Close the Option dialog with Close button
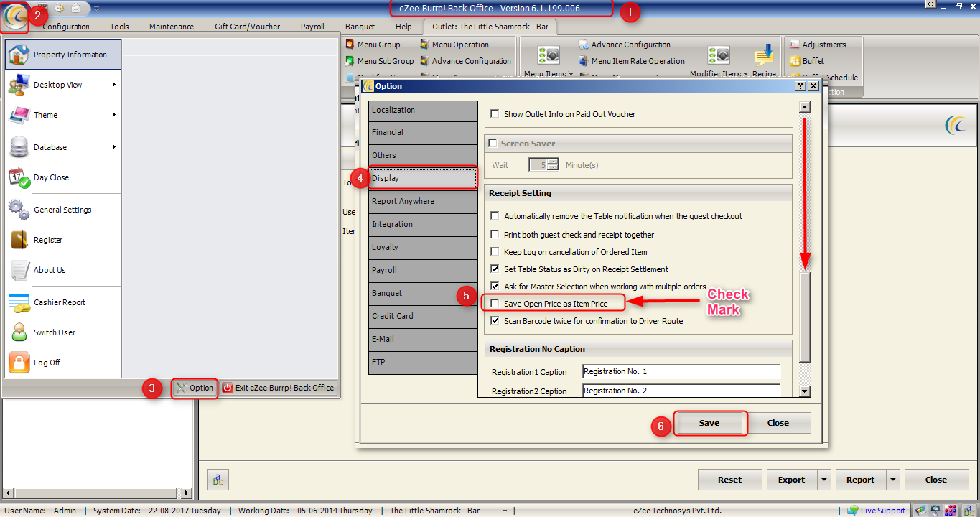980x517 pixels. pos(778,423)
